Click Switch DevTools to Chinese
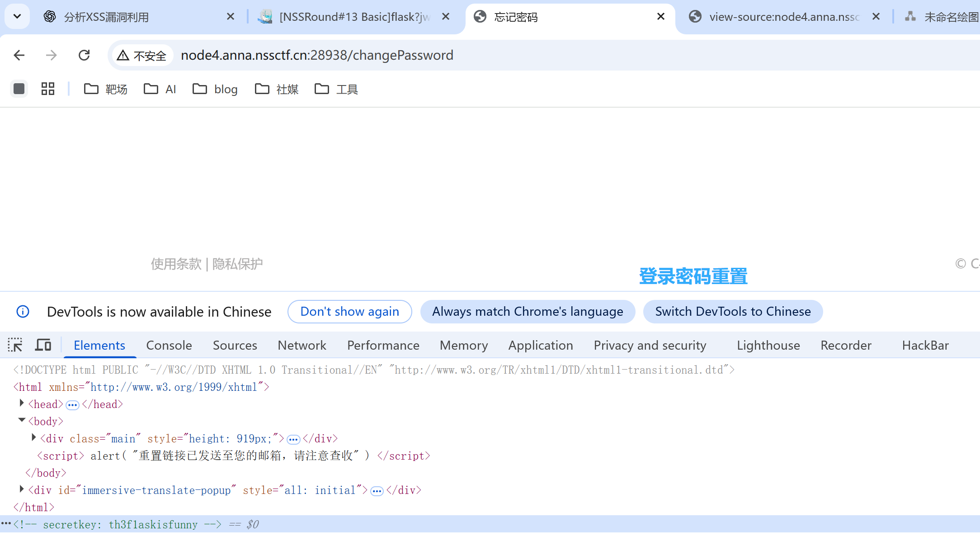The height and width of the screenshot is (560, 980). coord(733,312)
